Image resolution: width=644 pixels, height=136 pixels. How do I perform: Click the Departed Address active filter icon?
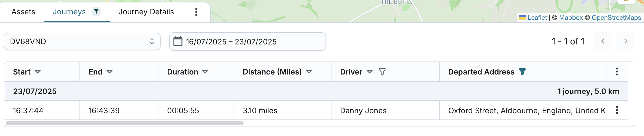coord(522,72)
